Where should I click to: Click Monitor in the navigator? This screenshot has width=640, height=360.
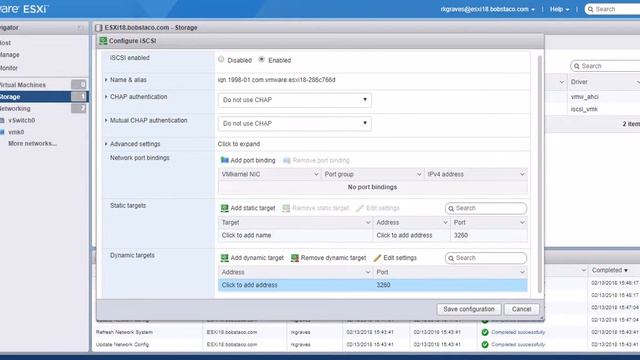(x=9, y=68)
